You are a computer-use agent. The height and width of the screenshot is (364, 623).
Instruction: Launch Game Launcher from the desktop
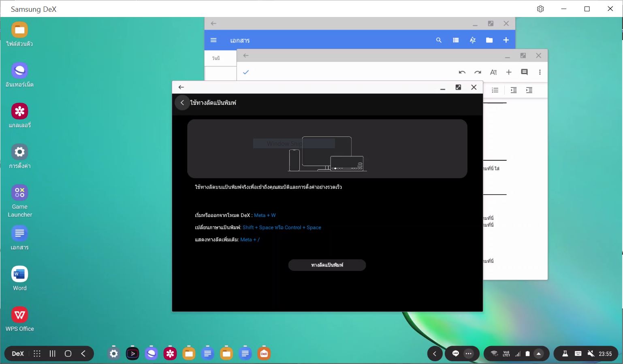point(19,201)
